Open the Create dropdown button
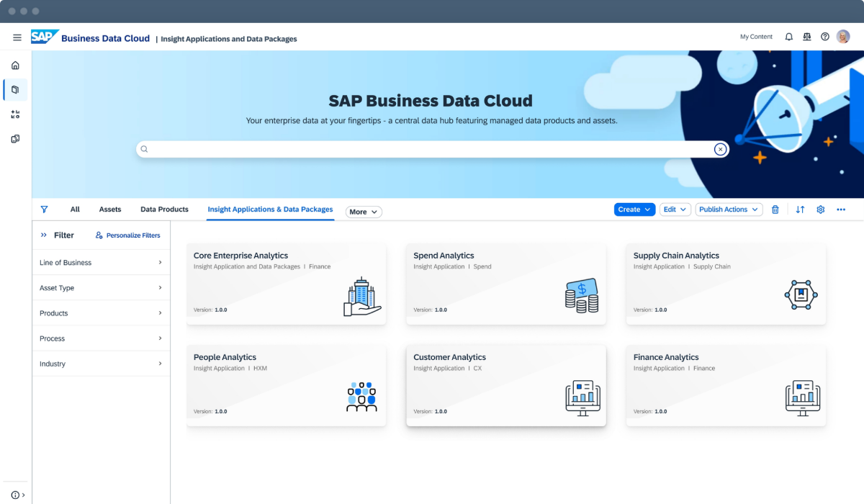 tap(634, 210)
